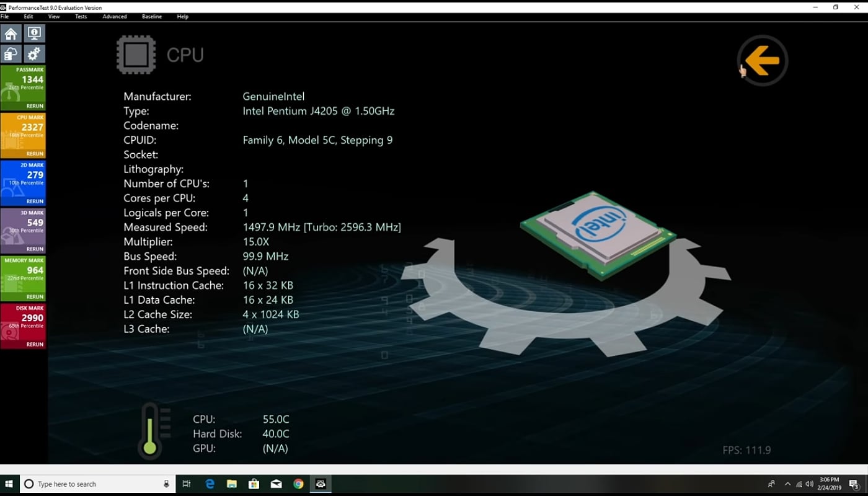This screenshot has height=496, width=868.
Task: Open the View menu
Action: pyautogui.click(x=54, y=17)
